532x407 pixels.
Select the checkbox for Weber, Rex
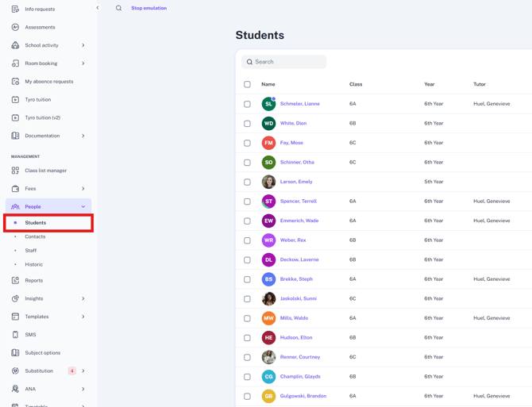(247, 240)
